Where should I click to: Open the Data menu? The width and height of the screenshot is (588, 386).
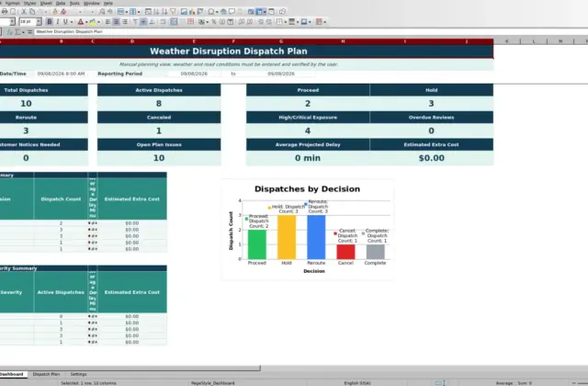click(61, 3)
